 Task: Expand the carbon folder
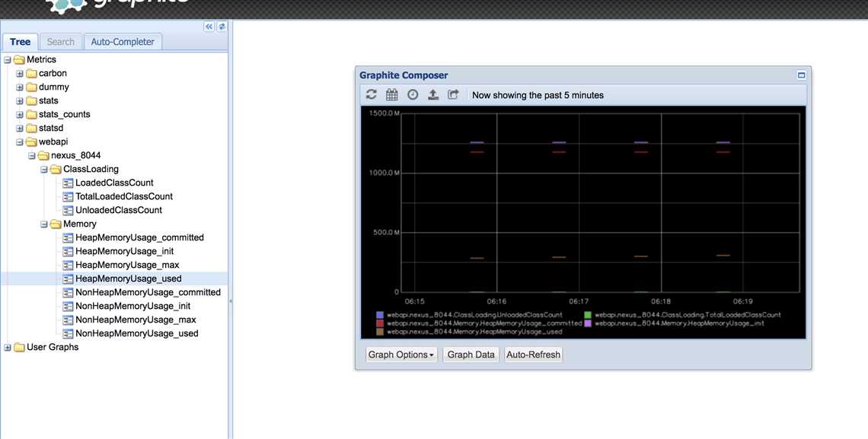point(19,74)
